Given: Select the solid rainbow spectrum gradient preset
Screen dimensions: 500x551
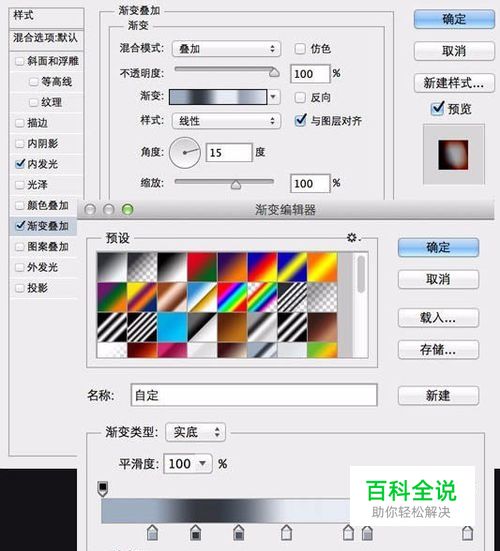Looking at the screenshot, I should [232, 297].
